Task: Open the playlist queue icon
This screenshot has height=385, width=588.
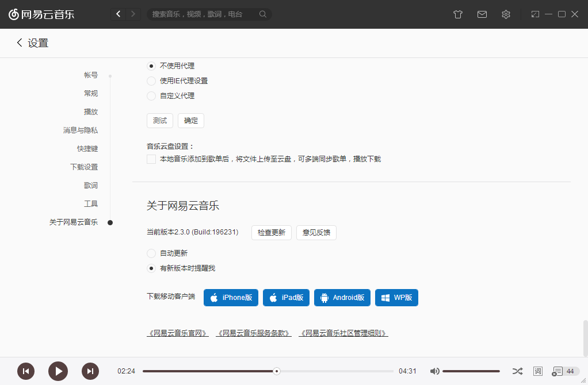Action: click(558, 371)
